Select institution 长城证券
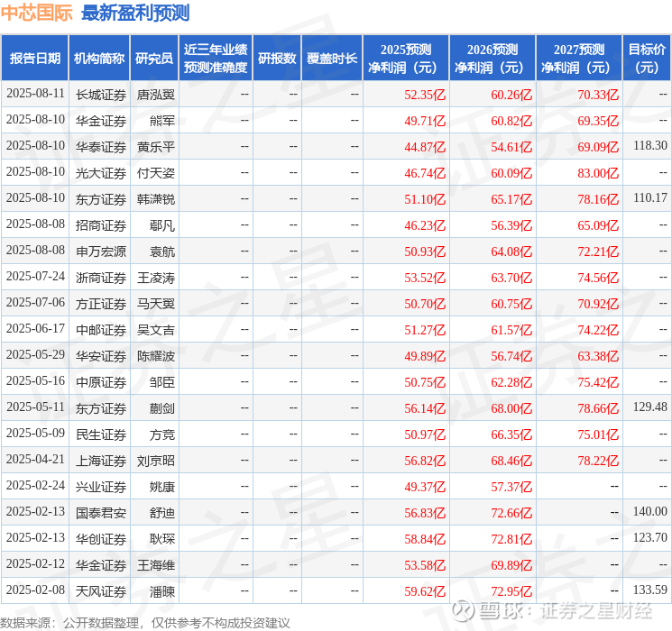Image resolution: width=672 pixels, height=631 pixels. coord(101,95)
